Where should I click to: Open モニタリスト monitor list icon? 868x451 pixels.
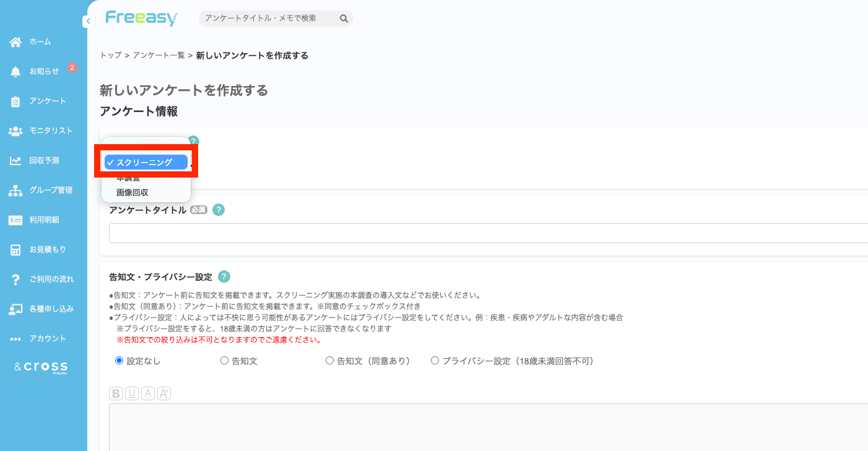point(15,131)
